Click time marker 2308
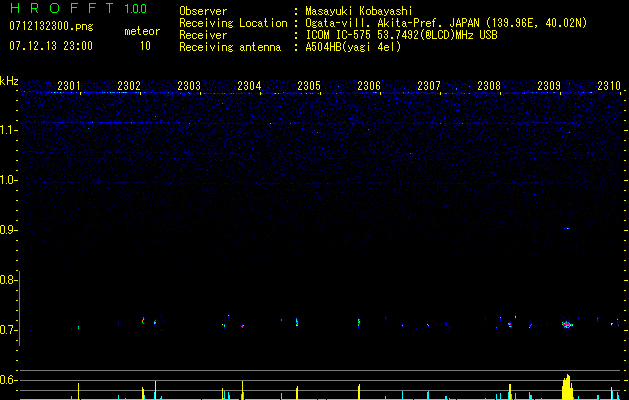629x400 pixels. click(x=489, y=85)
